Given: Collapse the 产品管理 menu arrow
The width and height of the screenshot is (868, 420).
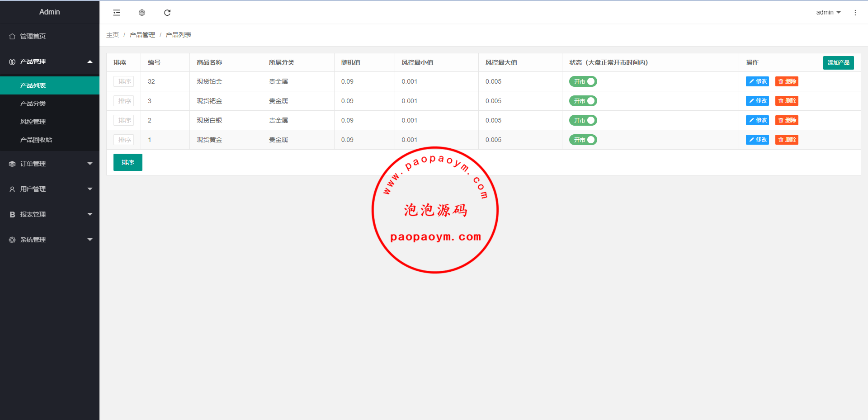Looking at the screenshot, I should (x=90, y=61).
